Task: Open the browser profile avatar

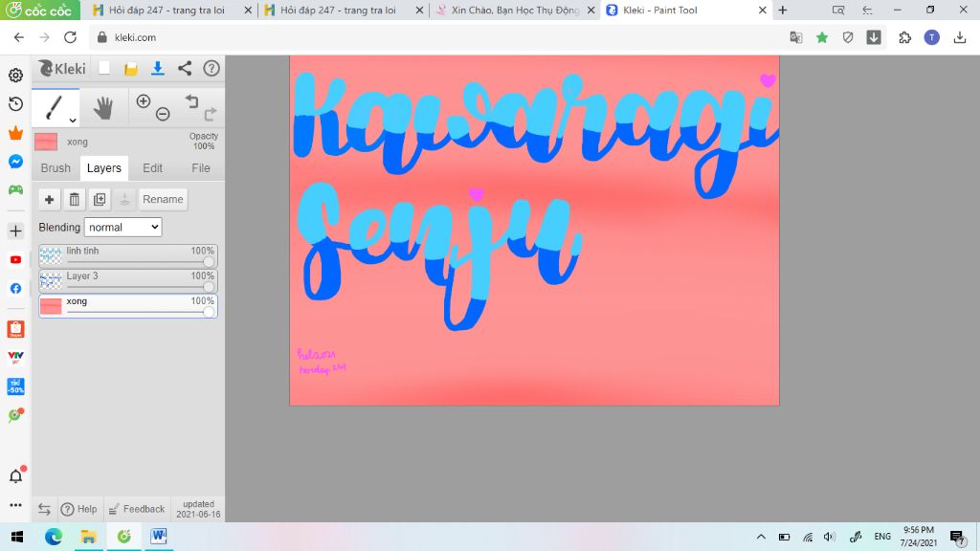Action: [932, 37]
